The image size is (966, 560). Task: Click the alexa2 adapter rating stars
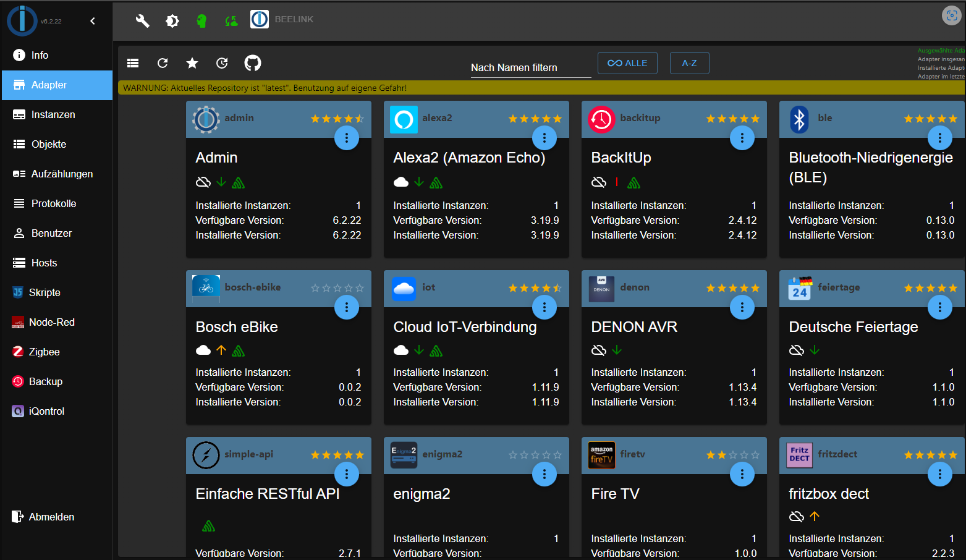click(x=535, y=119)
